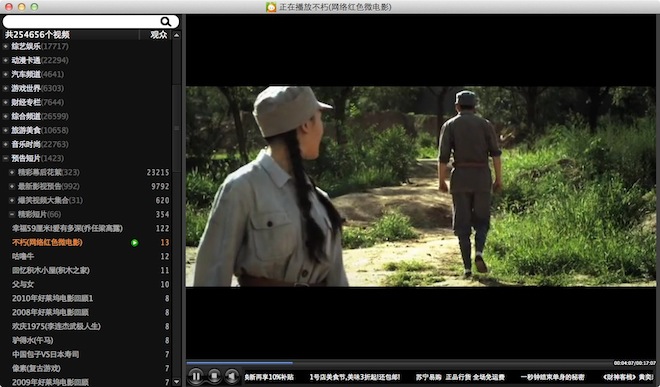Select the 游戏世界 category label

point(26,88)
